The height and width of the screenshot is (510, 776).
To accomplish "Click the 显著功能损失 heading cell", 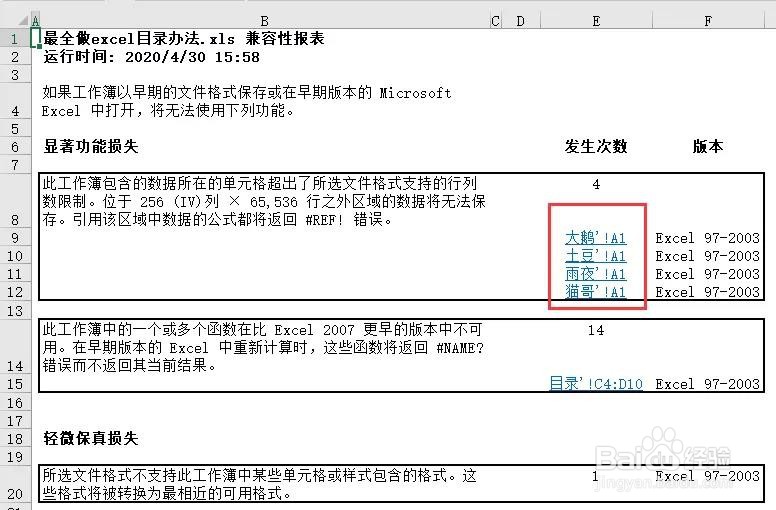I will [91, 146].
